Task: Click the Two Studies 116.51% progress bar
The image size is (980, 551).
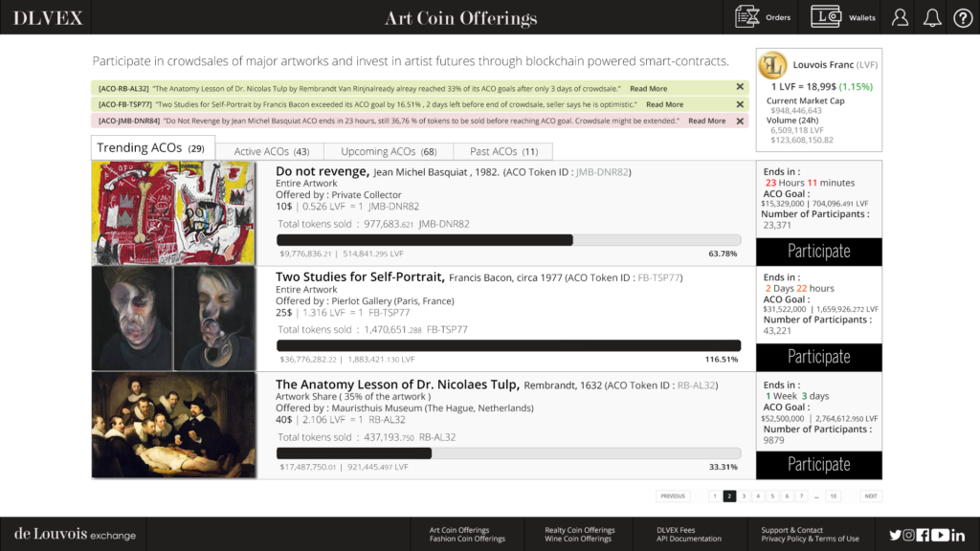Action: pyautogui.click(x=509, y=345)
